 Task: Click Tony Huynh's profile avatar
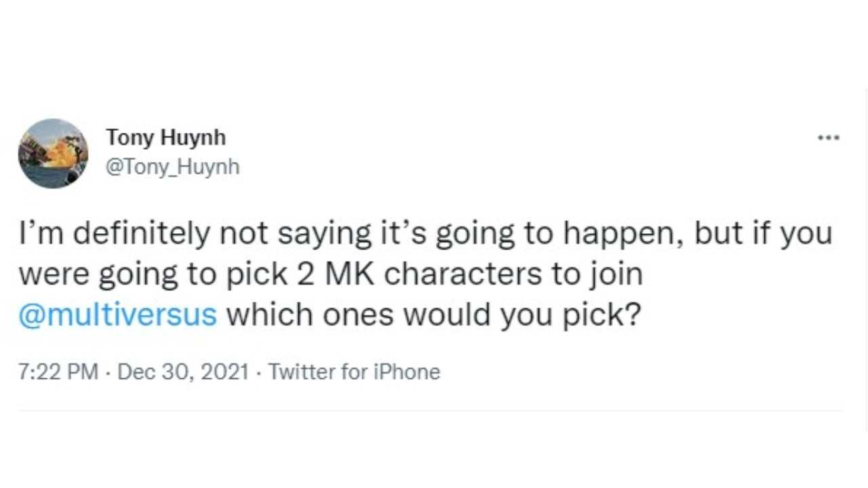pyautogui.click(x=53, y=153)
